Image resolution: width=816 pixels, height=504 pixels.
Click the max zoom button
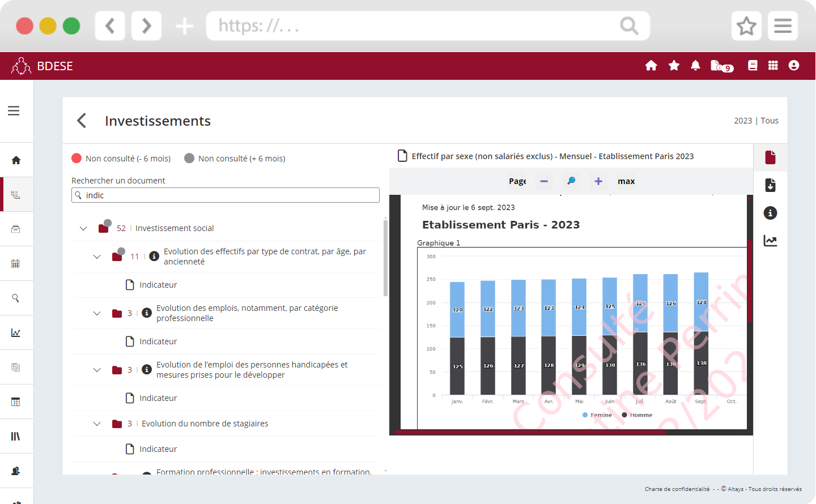point(626,181)
